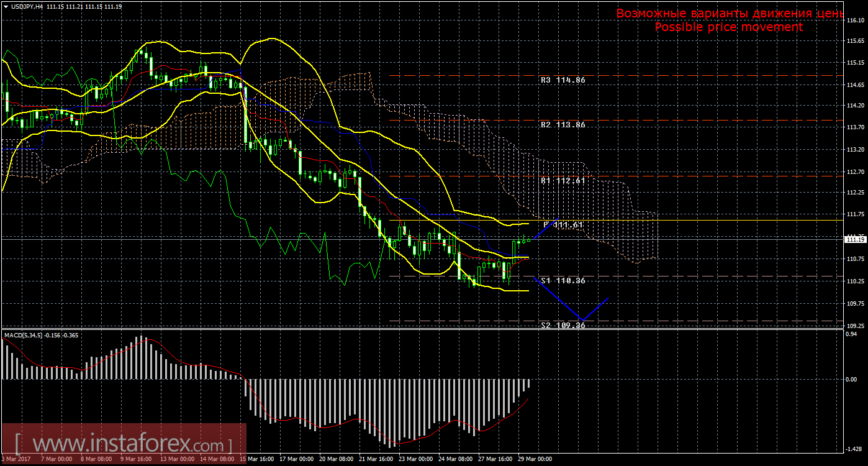Click the 29 Mar 00:00 time axis label

pyautogui.click(x=534, y=460)
